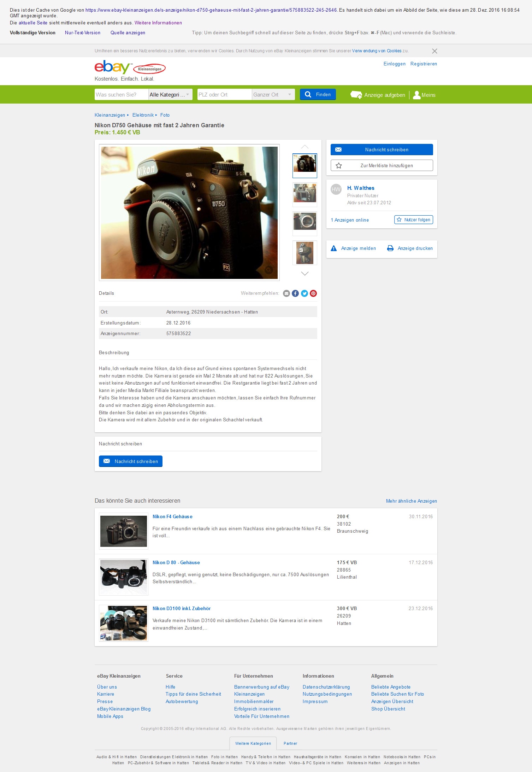The image size is (532, 772).
Task: Open Nikon F4 Gehäuse listing
Action: coord(172,517)
